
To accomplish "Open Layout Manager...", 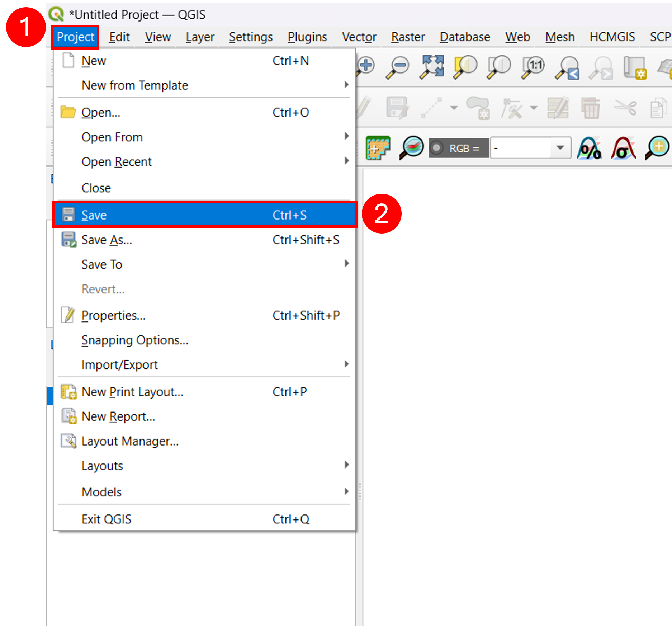I will coord(204,441).
